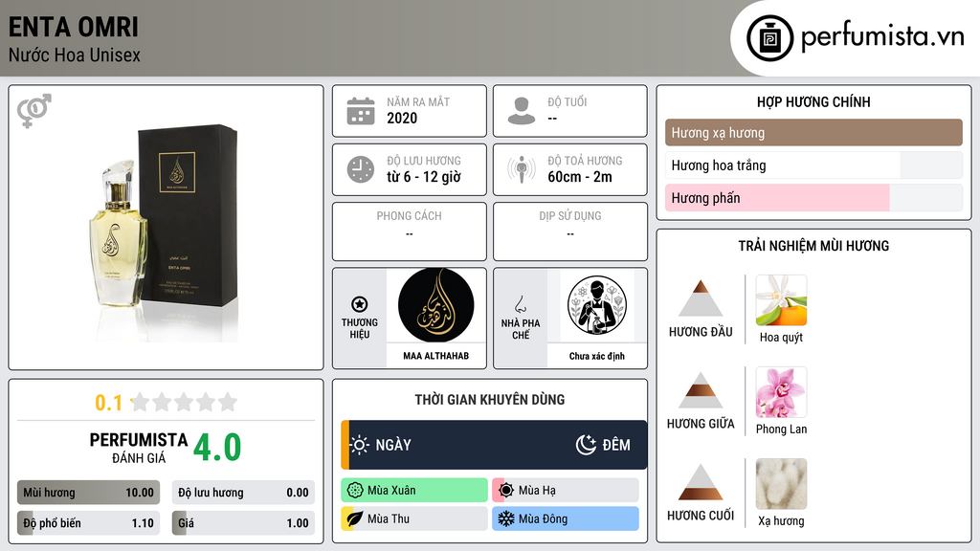The height and width of the screenshot is (551, 980).
Task: Click the Phong Lan note name
Action: [781, 430]
